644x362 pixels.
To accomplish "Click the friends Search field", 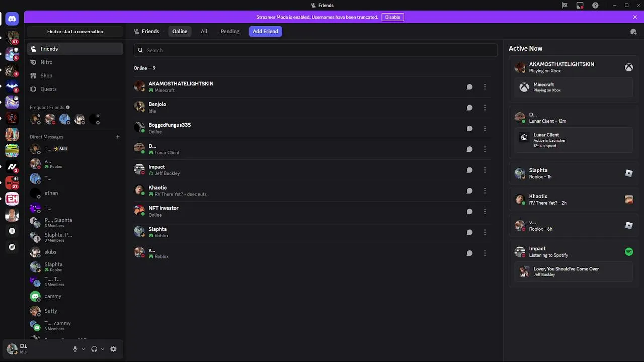I will (315, 50).
